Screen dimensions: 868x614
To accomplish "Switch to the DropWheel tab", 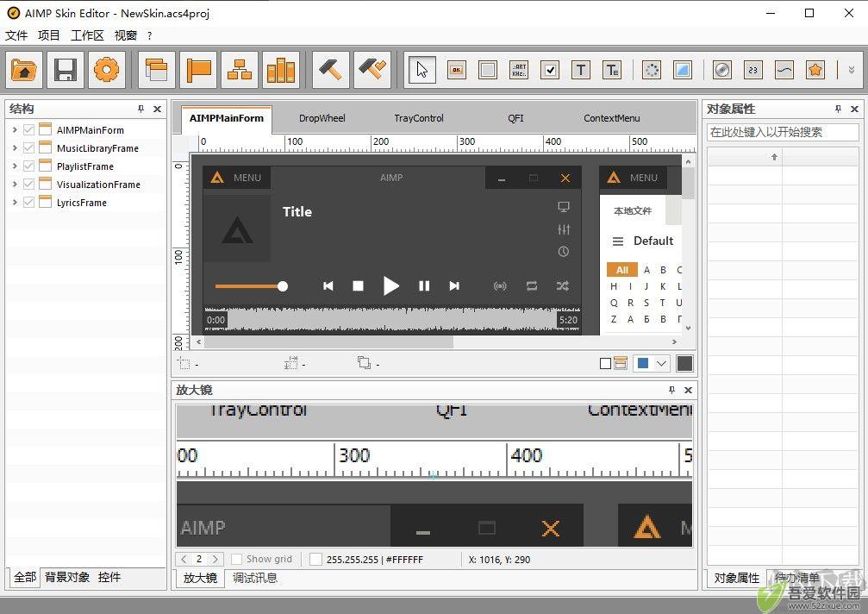I will 322,118.
